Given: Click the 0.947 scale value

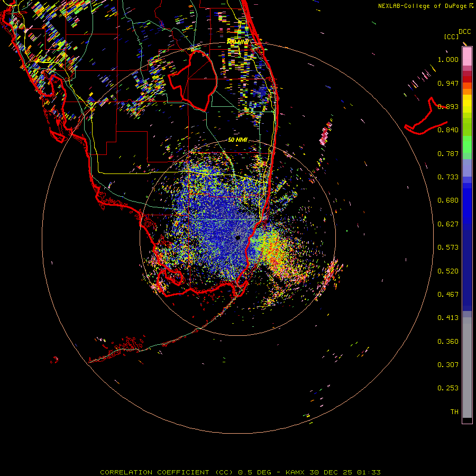Looking at the screenshot, I should click(x=448, y=83).
